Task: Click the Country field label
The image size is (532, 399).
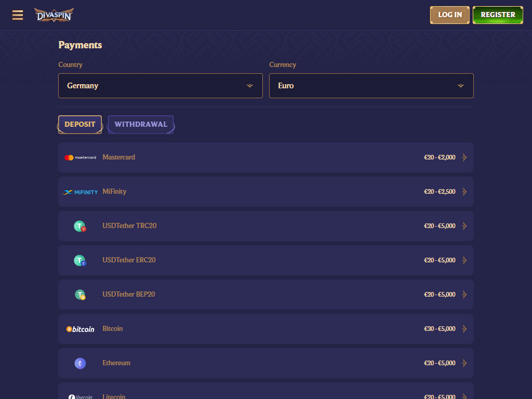Action: pos(70,64)
